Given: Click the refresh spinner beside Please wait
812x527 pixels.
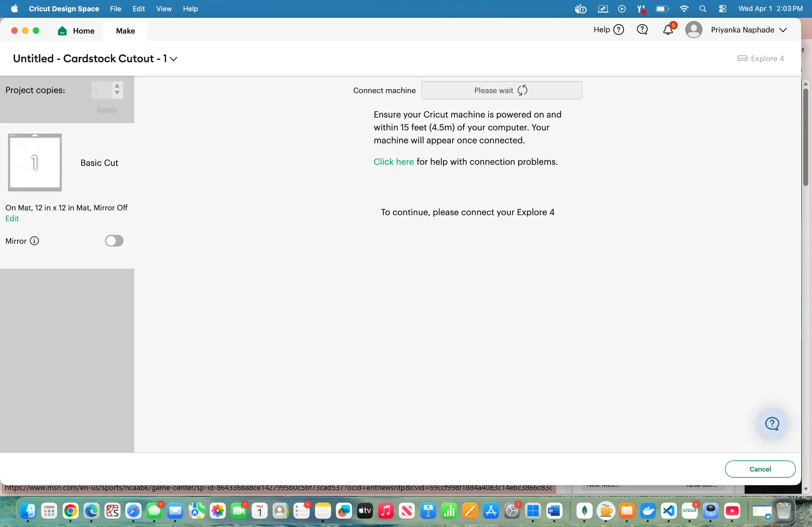Looking at the screenshot, I should click(523, 90).
